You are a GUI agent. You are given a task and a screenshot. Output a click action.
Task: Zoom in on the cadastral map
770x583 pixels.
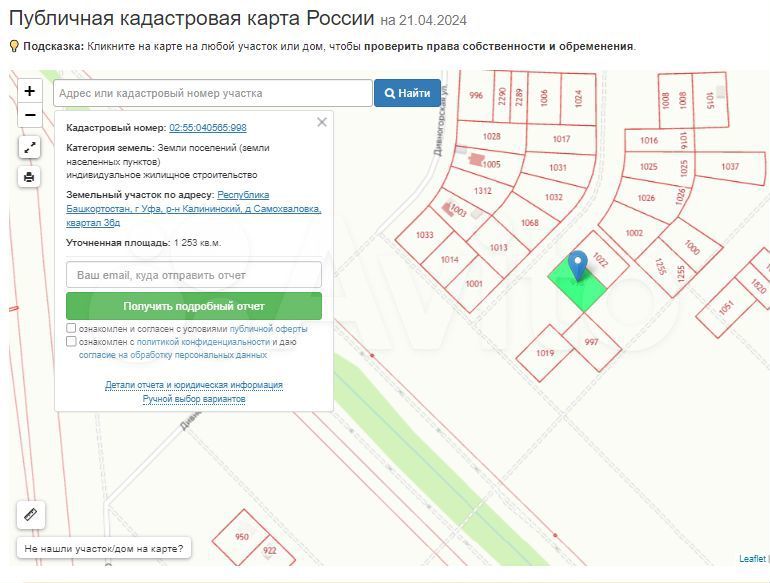coord(30,91)
